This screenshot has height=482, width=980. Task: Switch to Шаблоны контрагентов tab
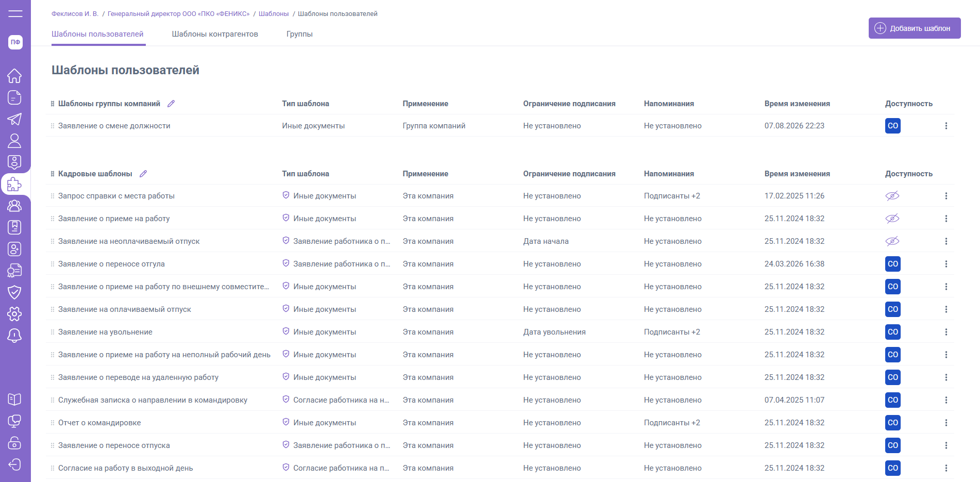[215, 34]
